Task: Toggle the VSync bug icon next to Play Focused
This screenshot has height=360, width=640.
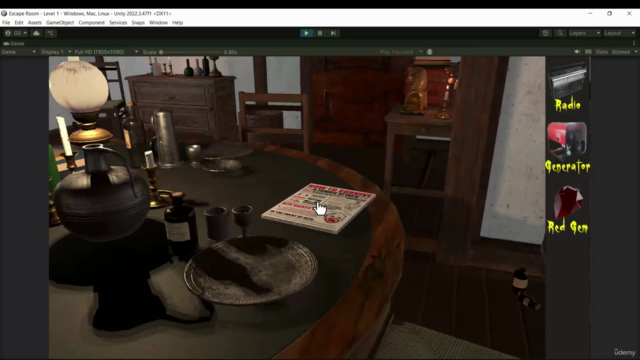Action: (429, 52)
